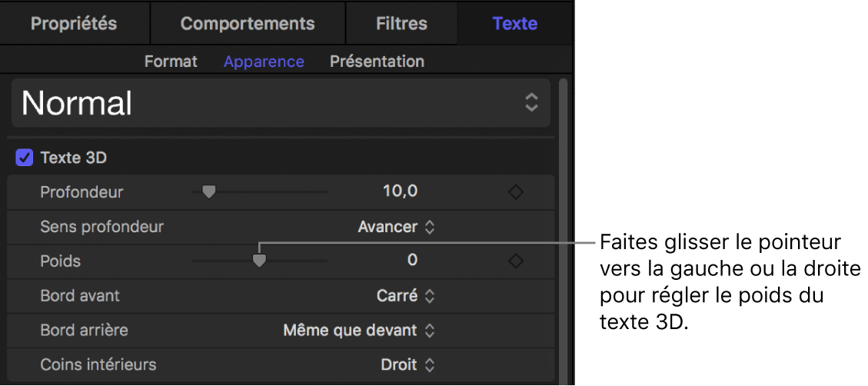Switch to the Comportements tab
The height and width of the screenshot is (386, 868).
point(248,23)
